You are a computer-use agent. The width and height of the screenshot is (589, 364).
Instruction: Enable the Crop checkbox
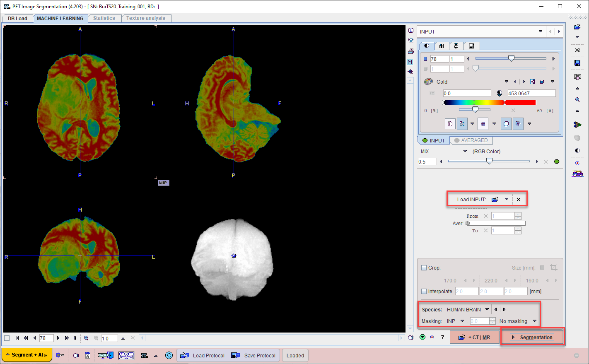coord(424,268)
